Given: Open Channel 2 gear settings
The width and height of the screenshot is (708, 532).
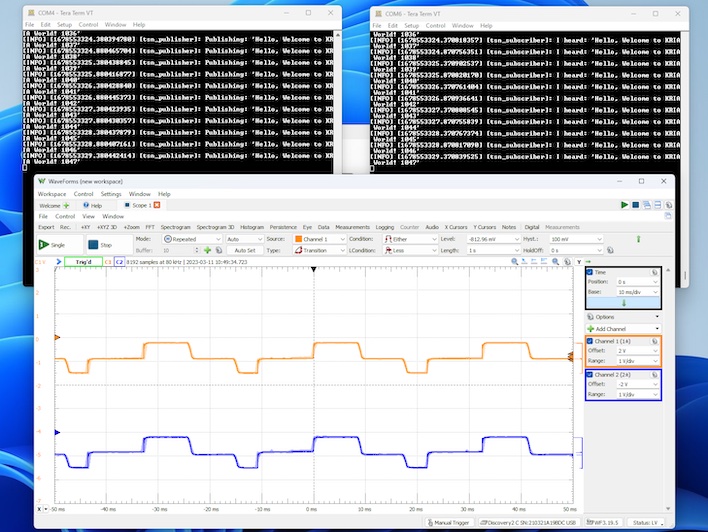Looking at the screenshot, I should point(654,375).
